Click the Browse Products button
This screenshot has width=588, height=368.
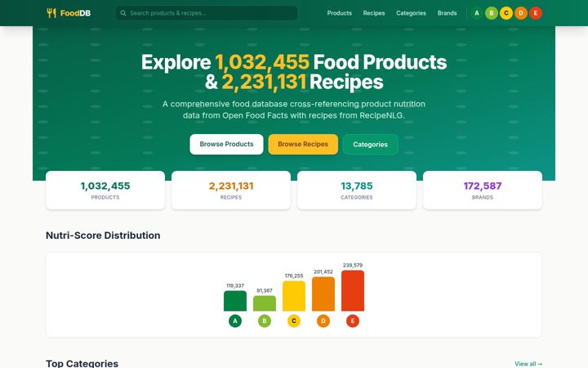pos(226,144)
